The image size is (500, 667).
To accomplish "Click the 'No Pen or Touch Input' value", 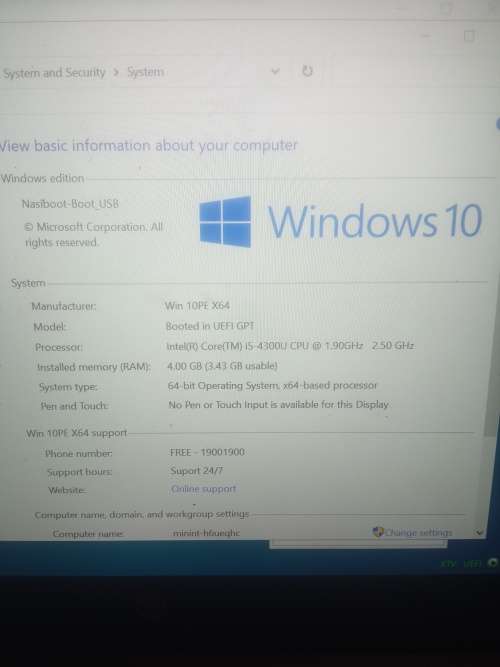I will coord(278,404).
